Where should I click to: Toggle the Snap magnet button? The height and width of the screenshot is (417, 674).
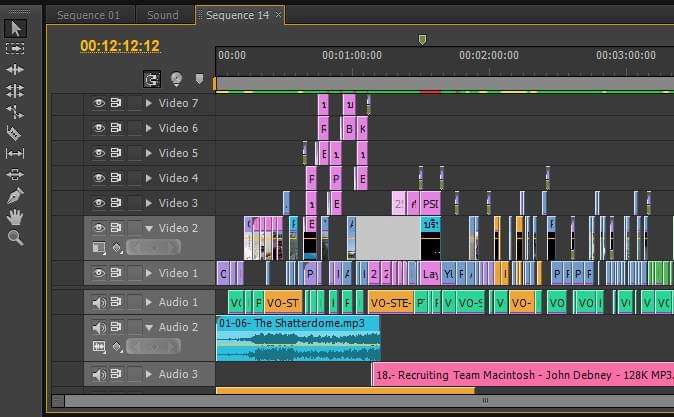pyautogui.click(x=152, y=79)
